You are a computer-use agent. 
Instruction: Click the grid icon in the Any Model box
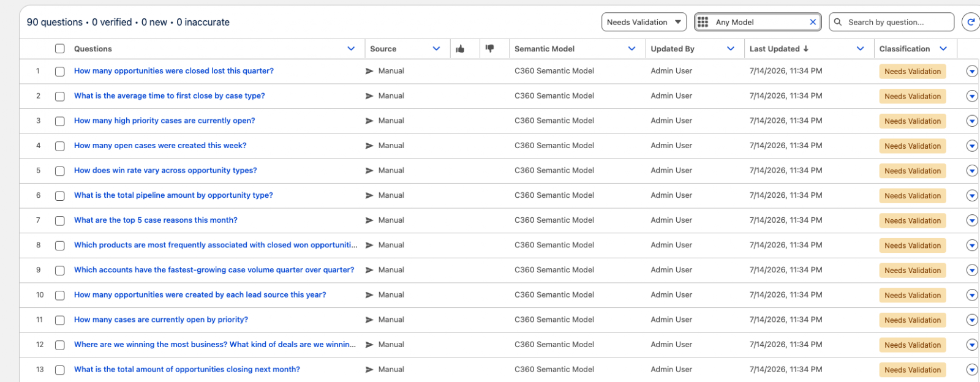click(703, 22)
